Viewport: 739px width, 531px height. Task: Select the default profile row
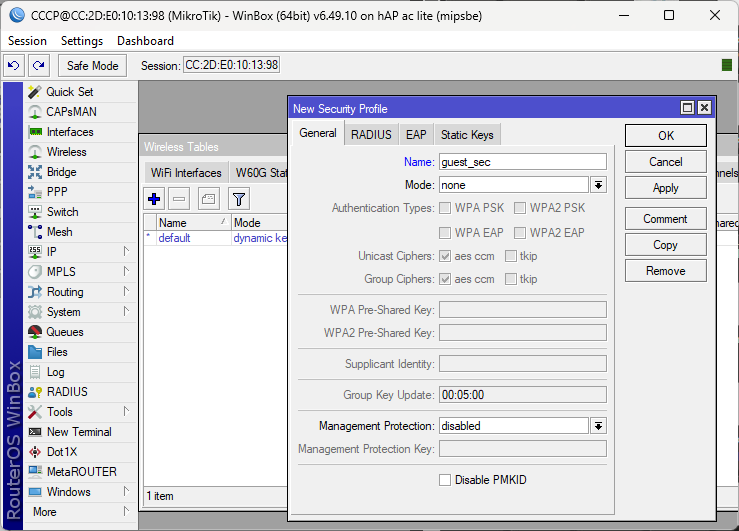point(216,238)
